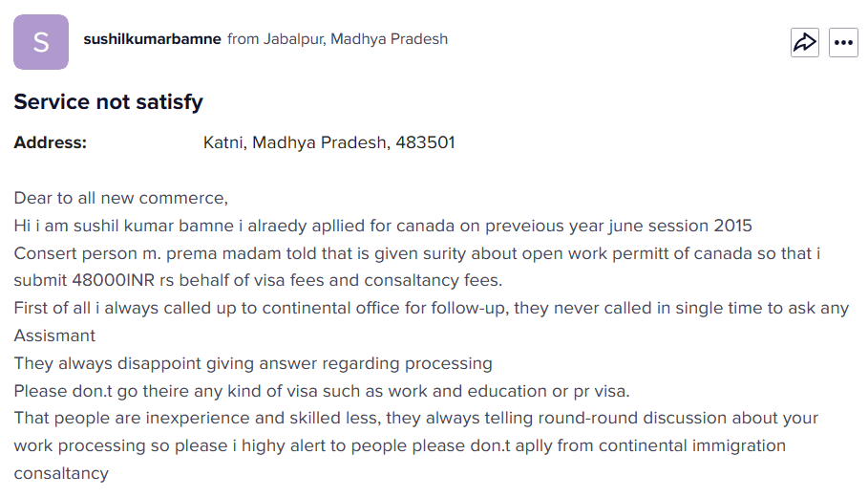Click the share arrow icon

804,42
